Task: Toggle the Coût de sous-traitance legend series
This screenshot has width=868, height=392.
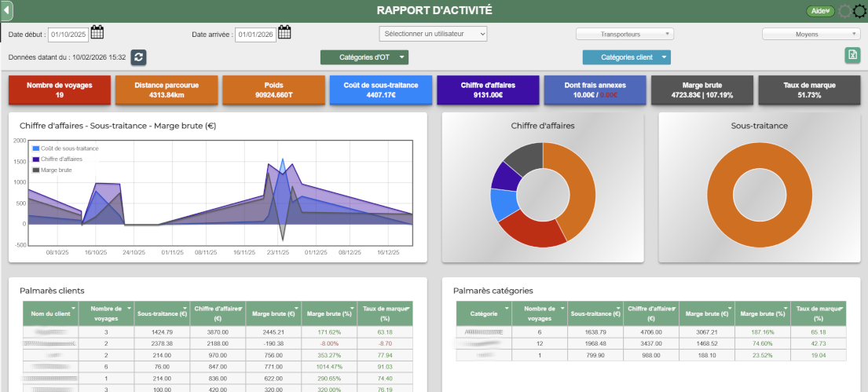Action: (36, 148)
